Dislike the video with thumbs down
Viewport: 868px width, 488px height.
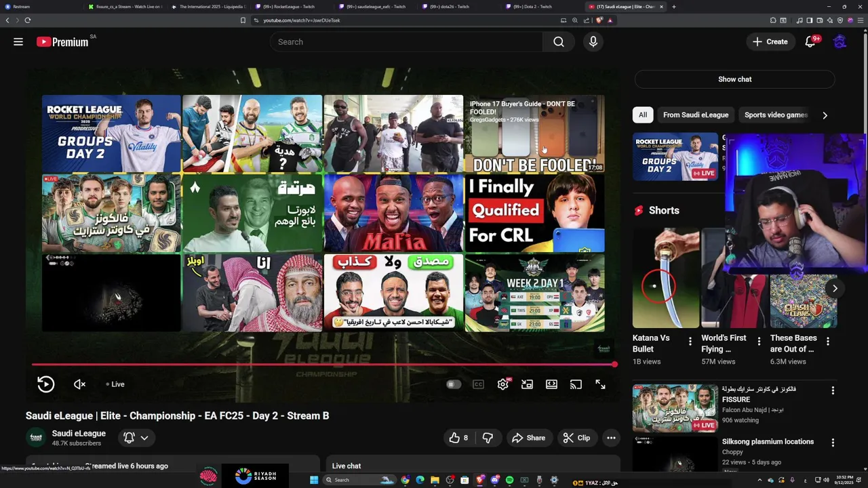point(488,438)
